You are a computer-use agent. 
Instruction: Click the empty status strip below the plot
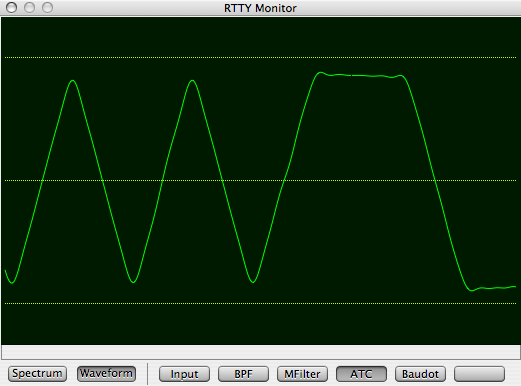[x=261, y=352]
